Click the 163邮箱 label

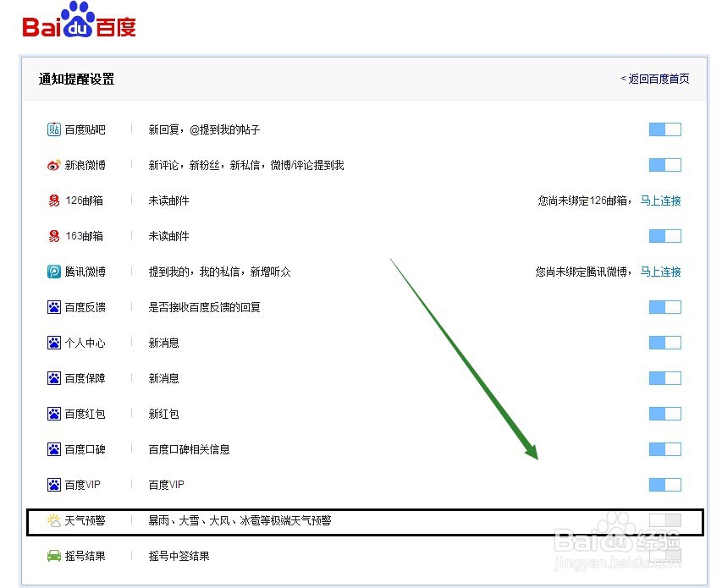[85, 236]
